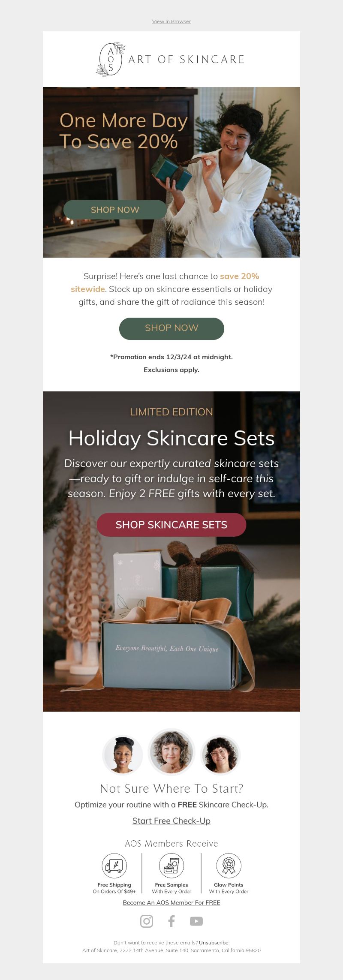The height and width of the screenshot is (980, 343).
Task: Click the Shop Skincare Sets button
Action: (171, 525)
